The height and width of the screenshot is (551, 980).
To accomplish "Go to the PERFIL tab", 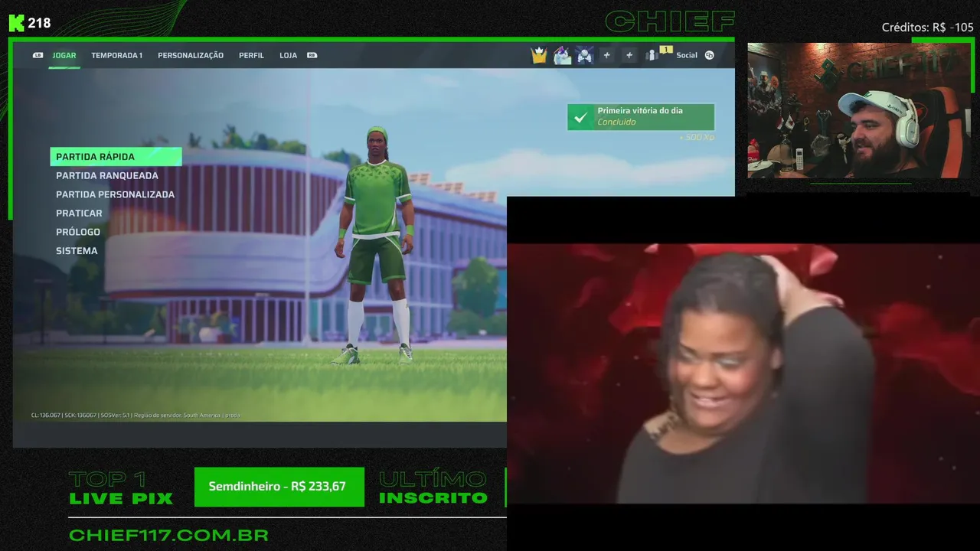I will pyautogui.click(x=251, y=55).
